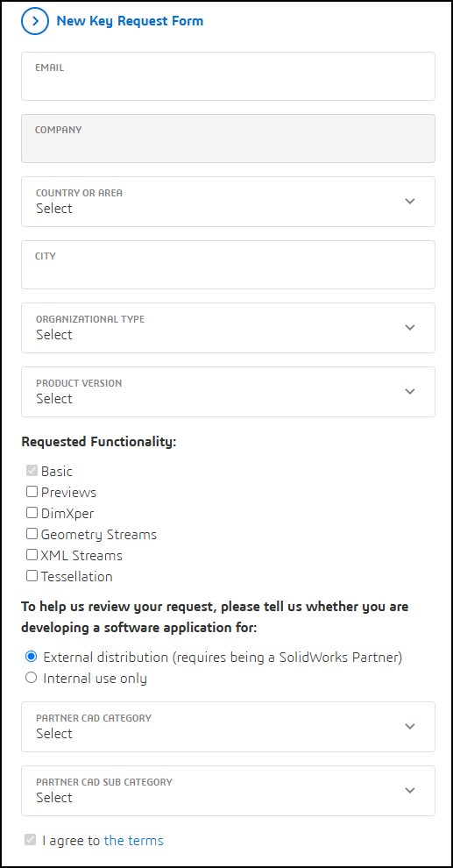This screenshot has width=453, height=868.
Task: Click the circled arrow icon beside New Key Request Form
Action: pyautogui.click(x=35, y=21)
